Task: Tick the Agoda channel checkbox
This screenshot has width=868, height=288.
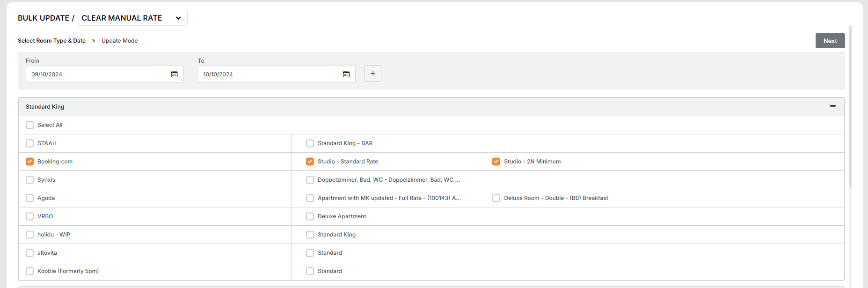Action: [30, 198]
